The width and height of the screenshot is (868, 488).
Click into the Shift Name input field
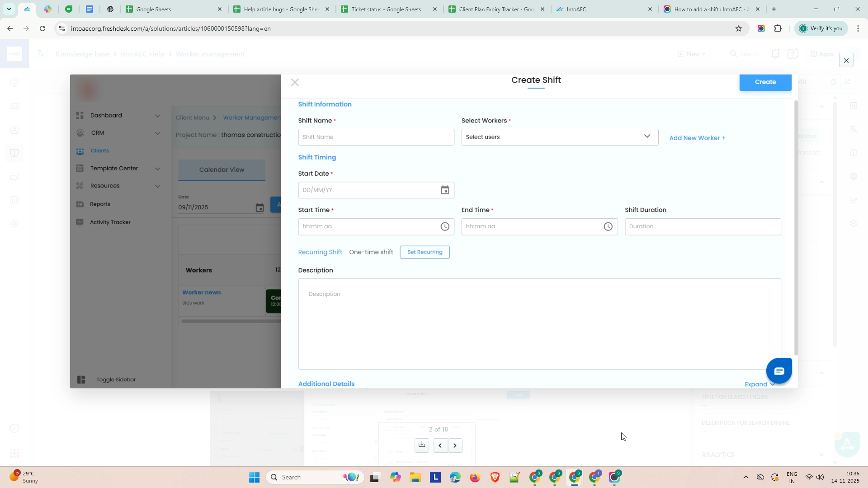[376, 137]
